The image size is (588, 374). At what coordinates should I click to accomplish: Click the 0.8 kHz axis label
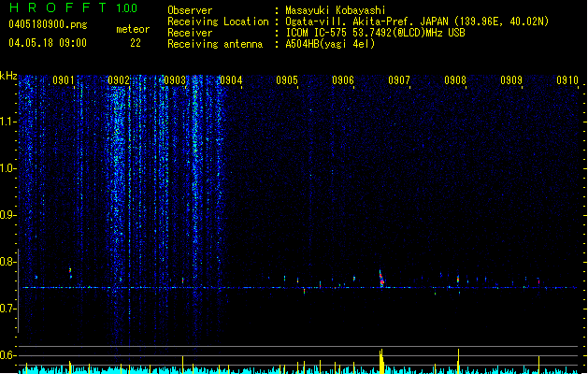tap(7, 262)
